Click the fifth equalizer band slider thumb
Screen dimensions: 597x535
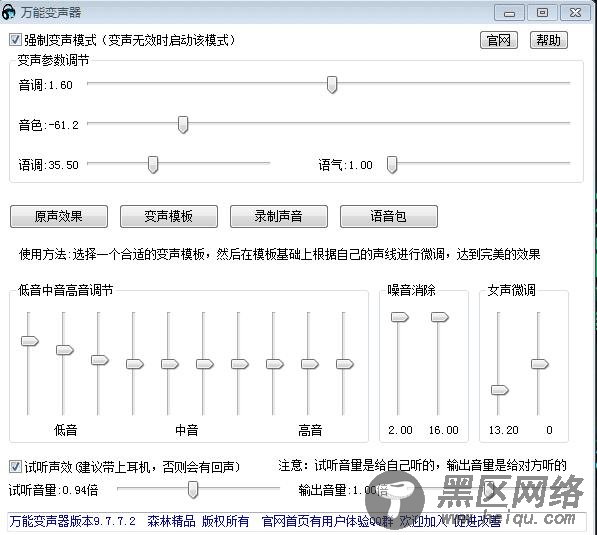point(170,364)
